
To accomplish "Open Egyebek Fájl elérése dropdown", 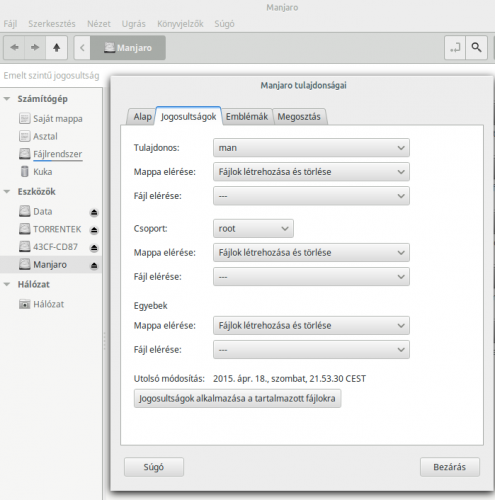I will click(311, 350).
